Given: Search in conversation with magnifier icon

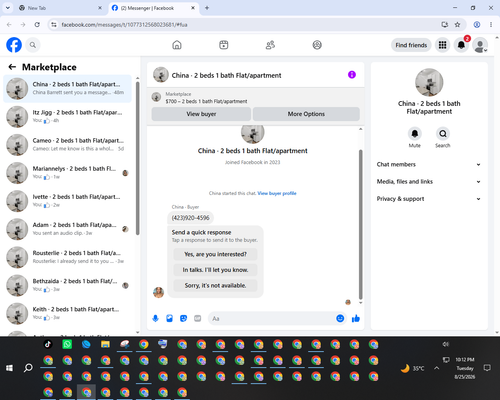Looking at the screenshot, I should (443, 134).
